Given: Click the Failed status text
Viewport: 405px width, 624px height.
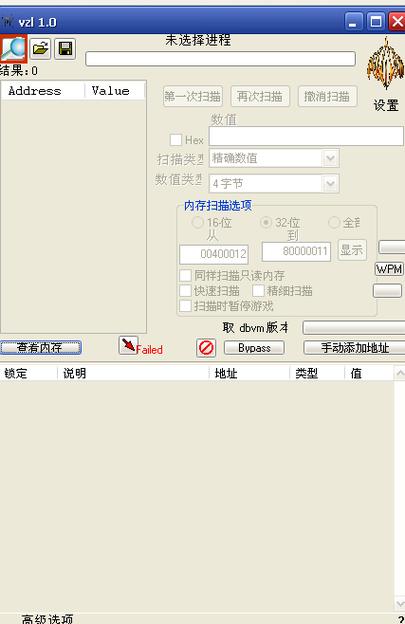Looking at the screenshot, I should [150, 350].
